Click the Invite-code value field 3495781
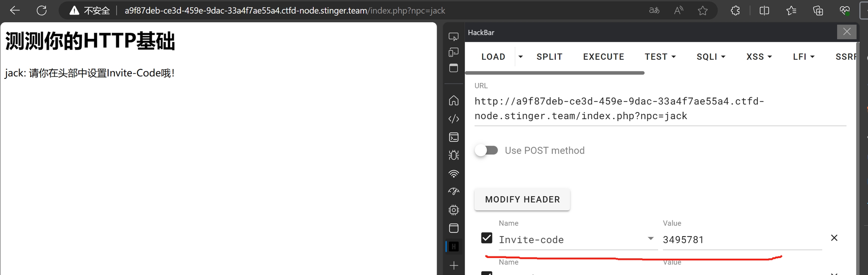 tap(741, 240)
